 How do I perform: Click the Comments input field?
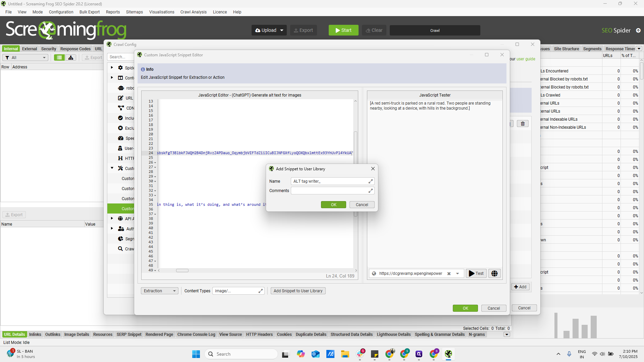[x=329, y=191]
